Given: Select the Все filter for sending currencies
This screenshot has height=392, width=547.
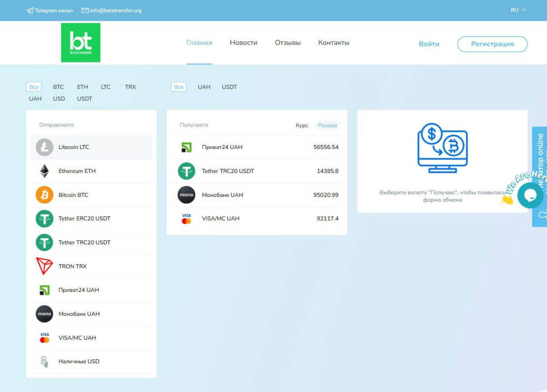Looking at the screenshot, I should [x=34, y=87].
